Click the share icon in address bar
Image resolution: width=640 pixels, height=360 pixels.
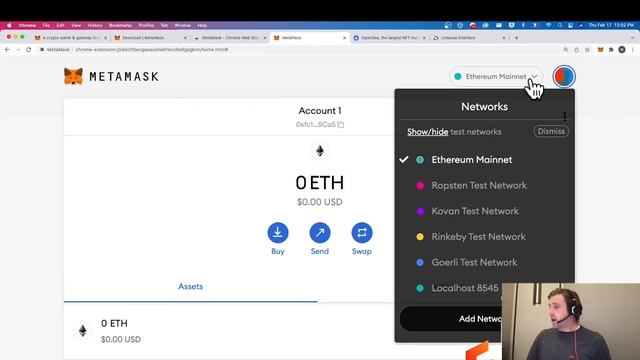point(576,50)
